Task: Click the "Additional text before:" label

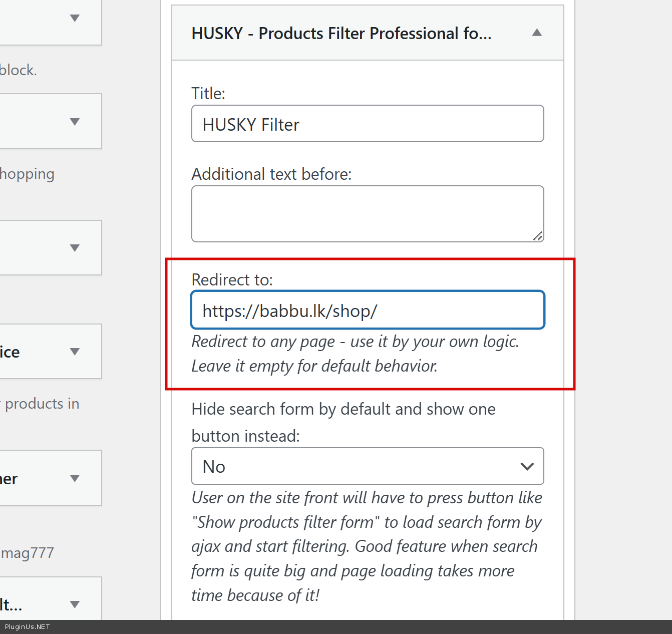Action: click(x=271, y=174)
